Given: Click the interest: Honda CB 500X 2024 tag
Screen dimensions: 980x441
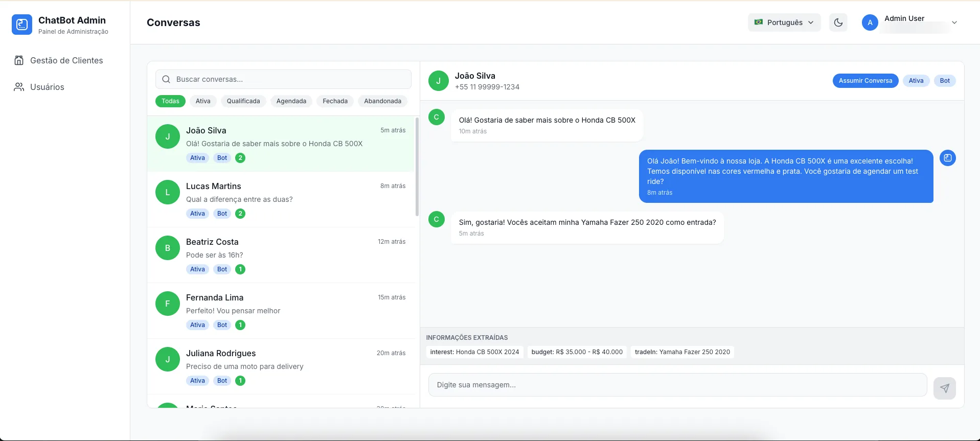Looking at the screenshot, I should click(474, 352).
